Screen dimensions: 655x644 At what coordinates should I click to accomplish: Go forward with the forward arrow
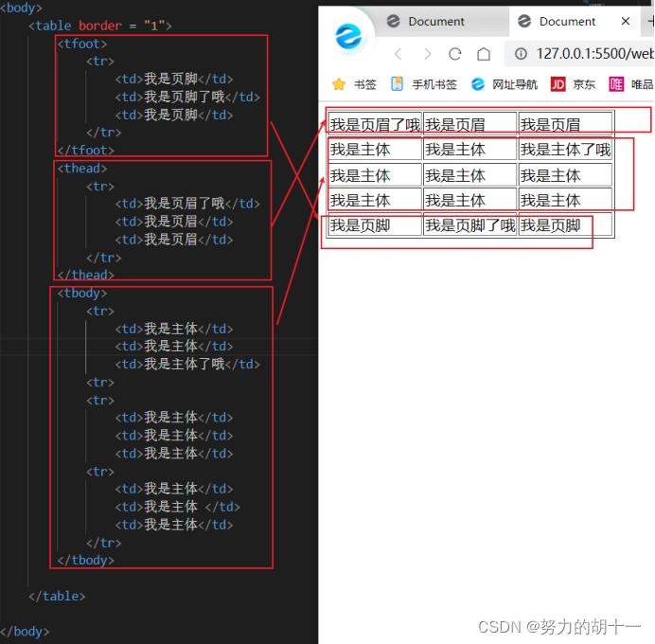[x=427, y=54]
